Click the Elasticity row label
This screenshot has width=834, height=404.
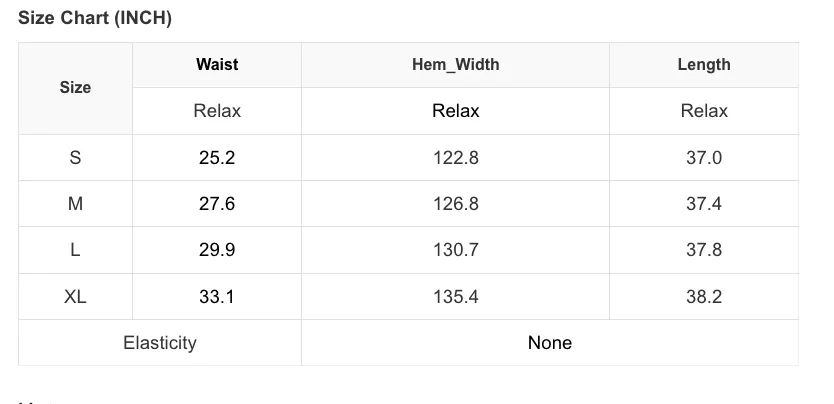[x=160, y=343]
